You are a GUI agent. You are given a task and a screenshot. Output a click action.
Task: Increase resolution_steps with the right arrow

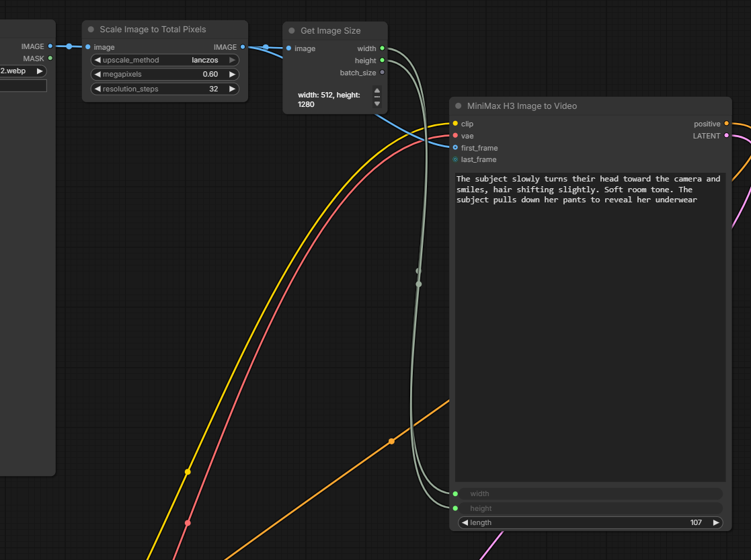pyautogui.click(x=233, y=89)
